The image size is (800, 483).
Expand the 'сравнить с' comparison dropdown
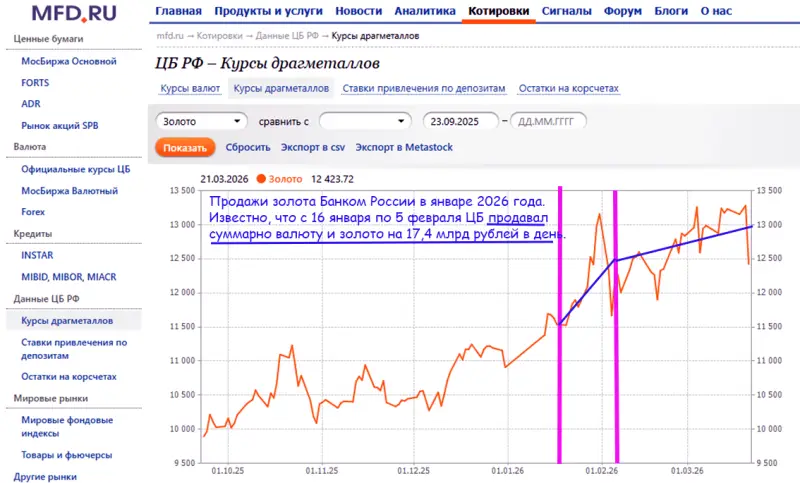click(x=365, y=121)
